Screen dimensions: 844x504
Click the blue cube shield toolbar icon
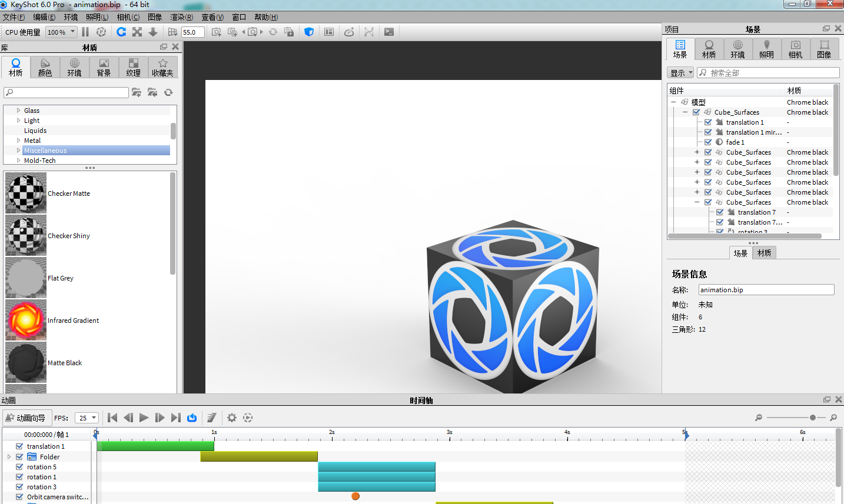(309, 32)
